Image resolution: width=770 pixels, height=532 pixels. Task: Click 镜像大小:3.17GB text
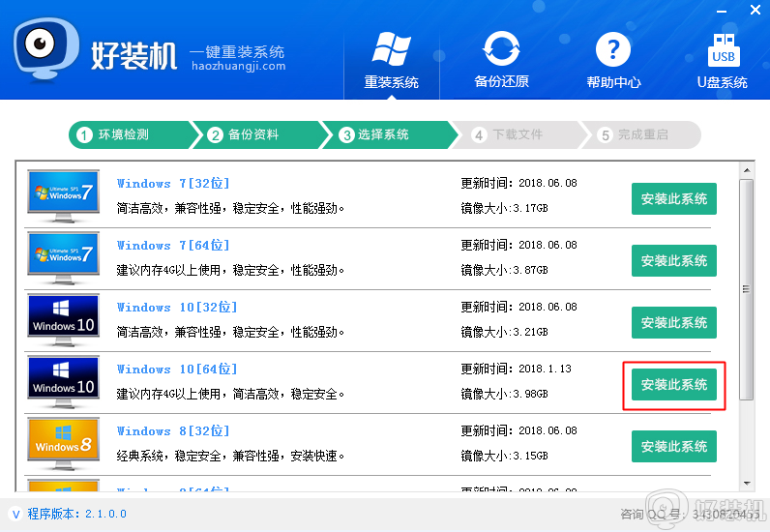point(504,208)
